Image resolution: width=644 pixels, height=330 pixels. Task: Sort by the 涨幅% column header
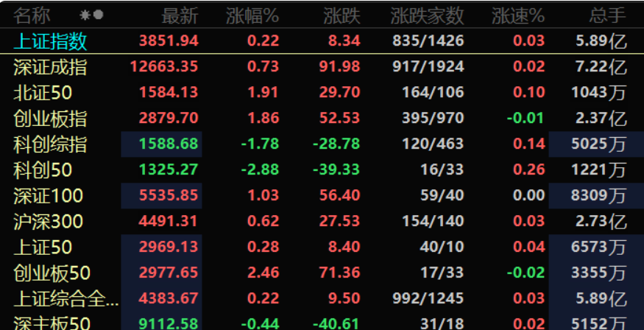252,16
